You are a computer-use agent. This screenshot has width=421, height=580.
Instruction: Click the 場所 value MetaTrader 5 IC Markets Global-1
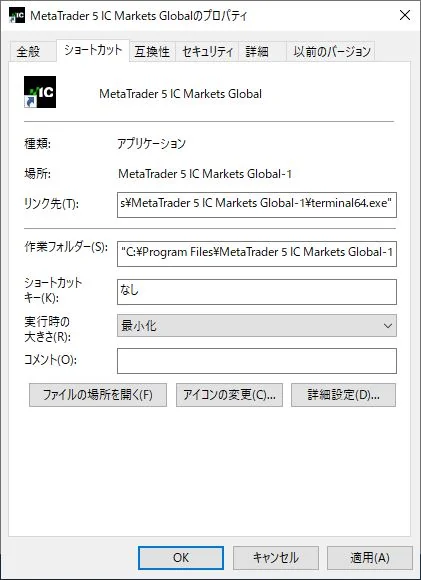(x=205, y=174)
